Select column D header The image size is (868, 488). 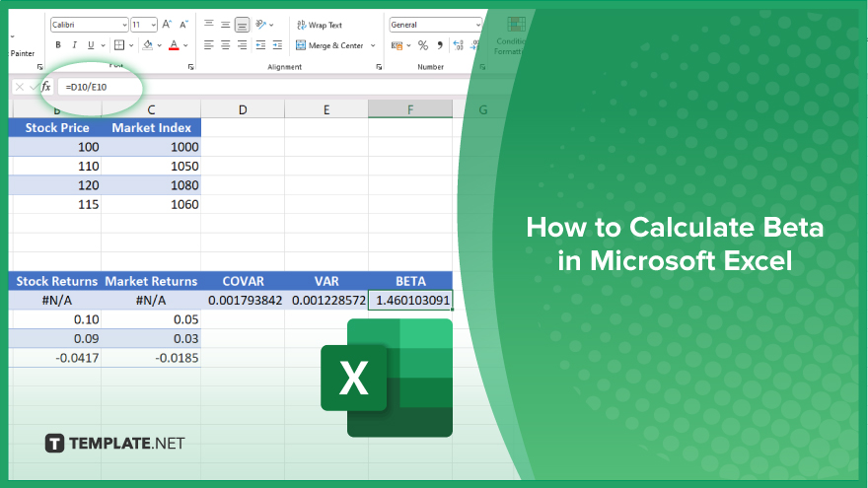pos(243,109)
